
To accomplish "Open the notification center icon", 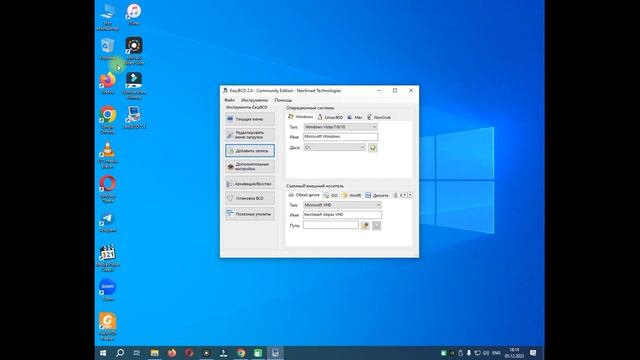I will [x=533, y=353].
